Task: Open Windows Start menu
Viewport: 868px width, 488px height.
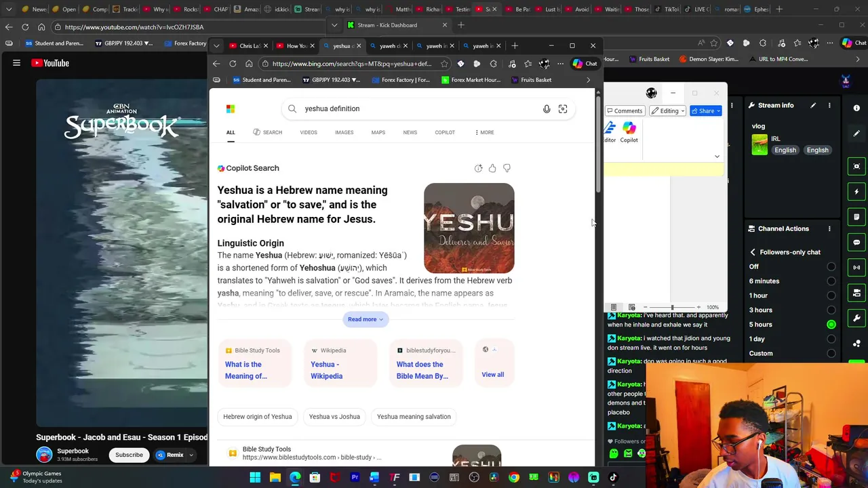Action: (255, 477)
